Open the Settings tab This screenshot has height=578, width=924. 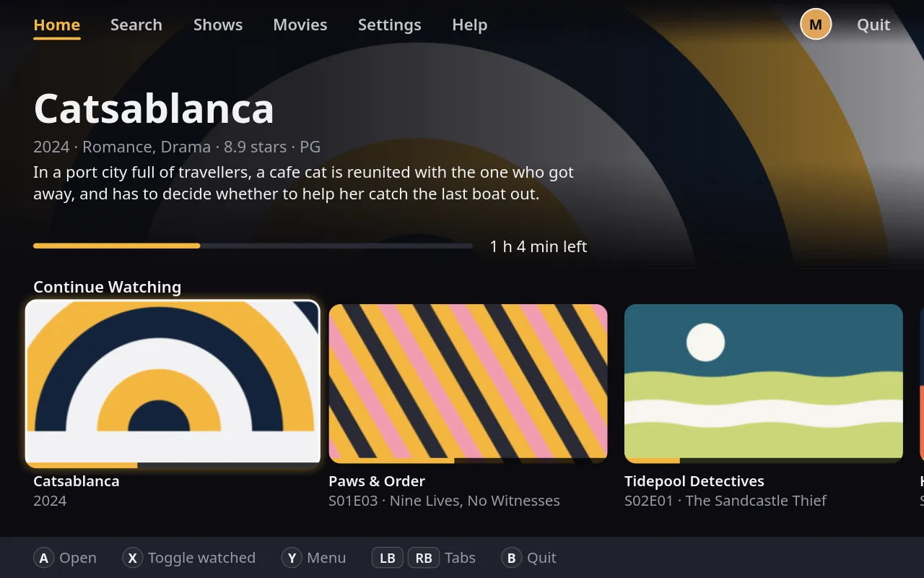tap(390, 25)
